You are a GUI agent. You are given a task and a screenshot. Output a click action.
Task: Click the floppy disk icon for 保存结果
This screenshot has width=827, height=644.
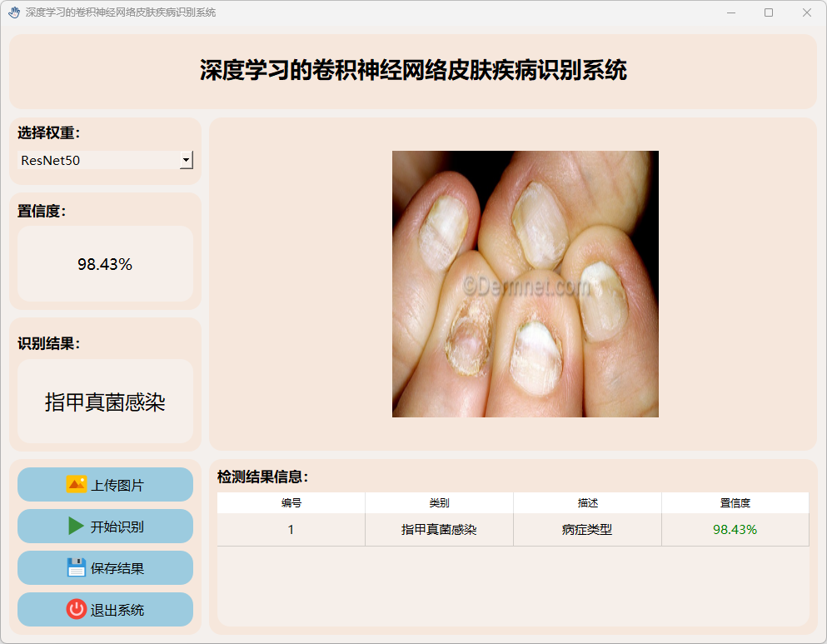(77, 568)
